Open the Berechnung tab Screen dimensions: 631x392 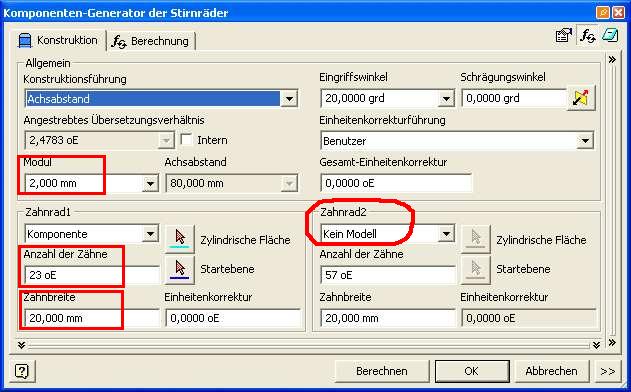click(151, 41)
